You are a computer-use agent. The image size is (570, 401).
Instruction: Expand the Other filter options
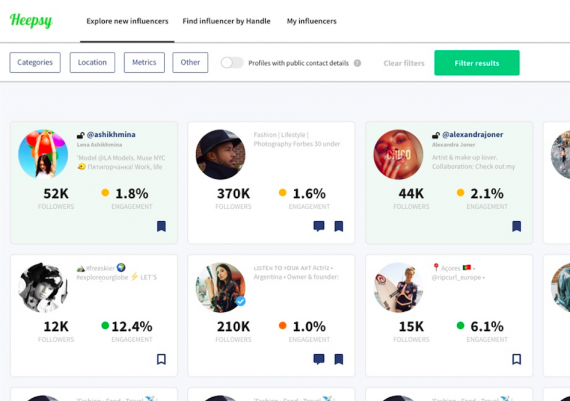(x=190, y=63)
